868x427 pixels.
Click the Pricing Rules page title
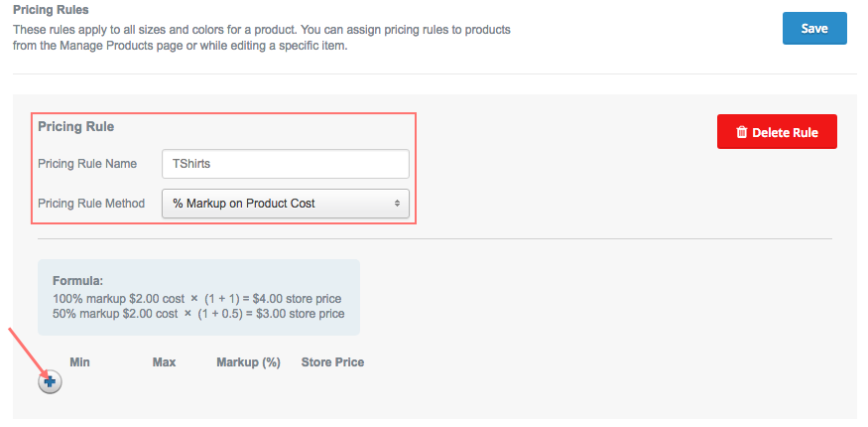tap(51, 10)
